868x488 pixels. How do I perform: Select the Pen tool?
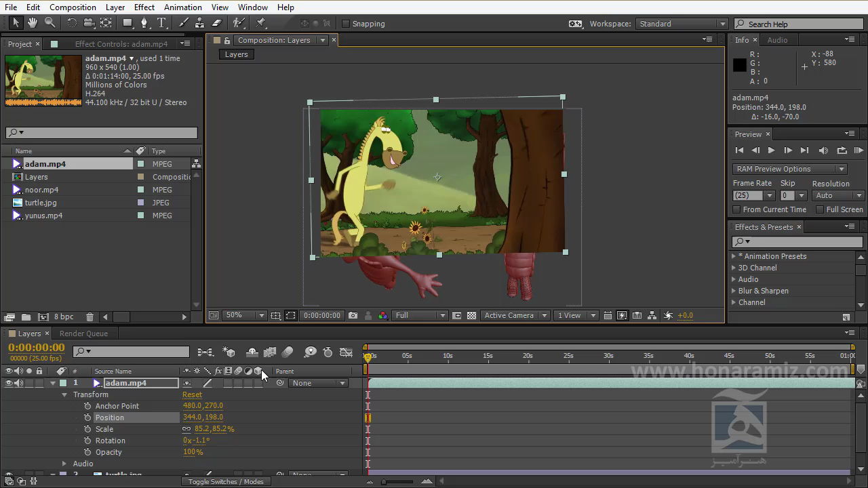[144, 23]
